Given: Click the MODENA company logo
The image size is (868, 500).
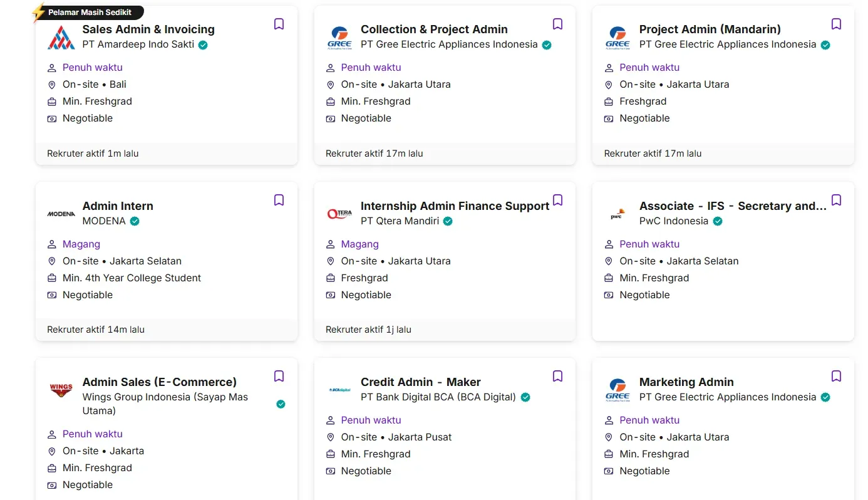Looking at the screenshot, I should (61, 214).
